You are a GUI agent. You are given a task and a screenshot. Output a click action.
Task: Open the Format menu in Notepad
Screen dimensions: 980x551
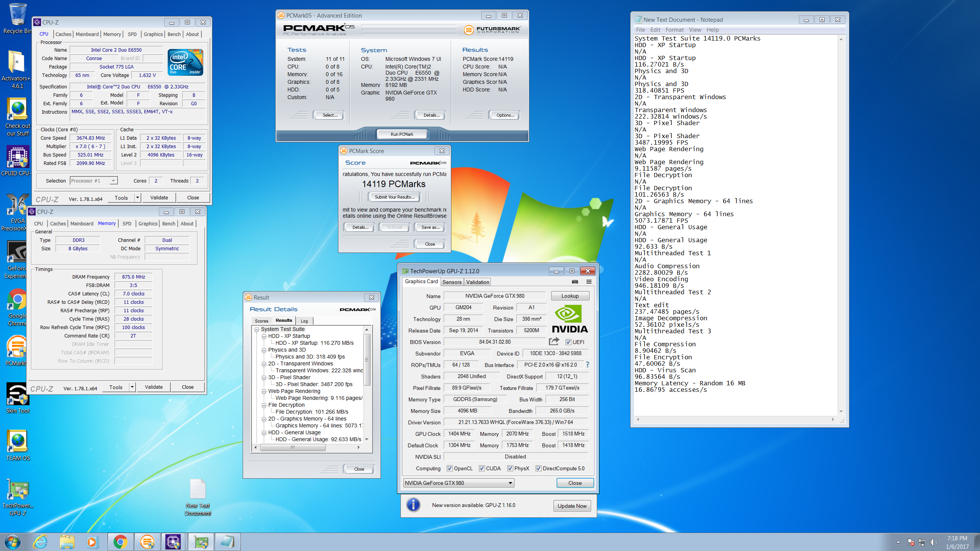click(674, 30)
